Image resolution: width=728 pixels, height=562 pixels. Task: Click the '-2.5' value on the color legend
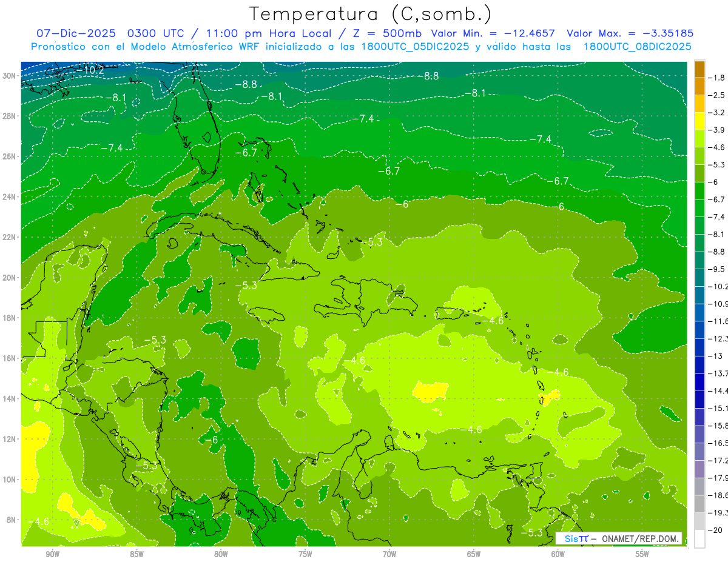tap(717, 95)
